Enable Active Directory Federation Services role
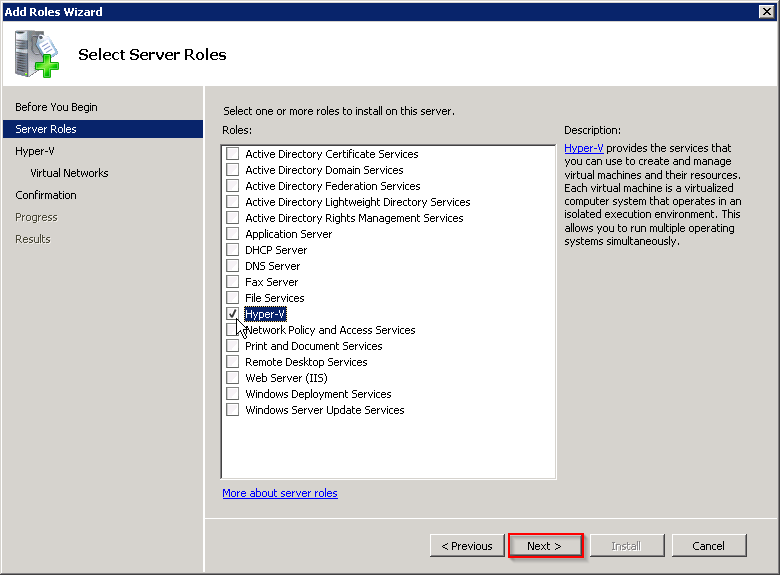Image resolution: width=780 pixels, height=575 pixels. coord(232,186)
